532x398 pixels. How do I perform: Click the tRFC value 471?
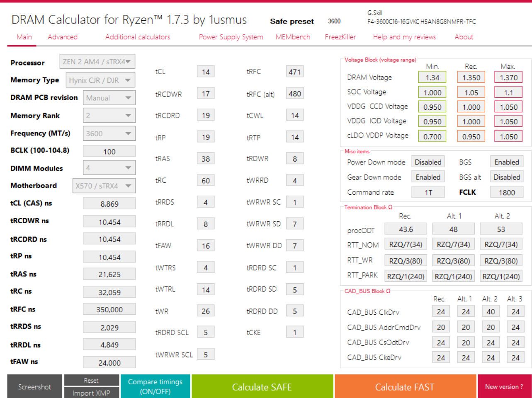click(295, 72)
